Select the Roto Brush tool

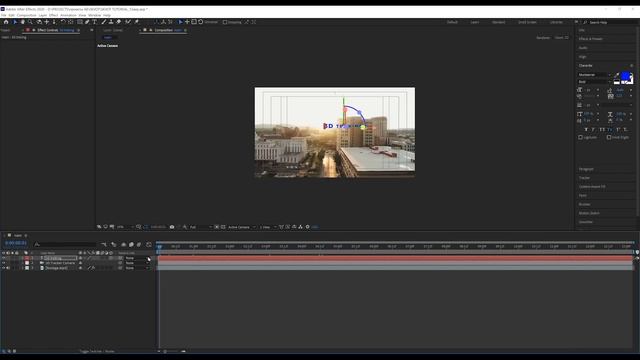[x=128, y=22]
